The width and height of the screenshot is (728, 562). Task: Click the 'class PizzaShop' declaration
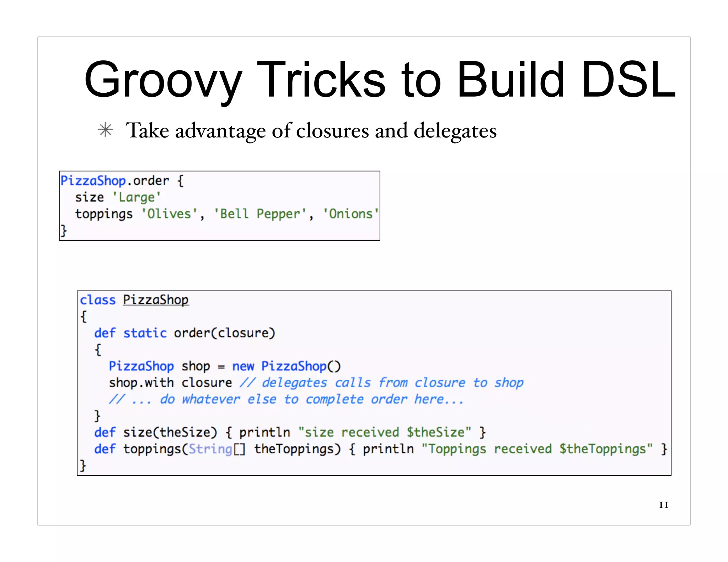click(x=134, y=300)
